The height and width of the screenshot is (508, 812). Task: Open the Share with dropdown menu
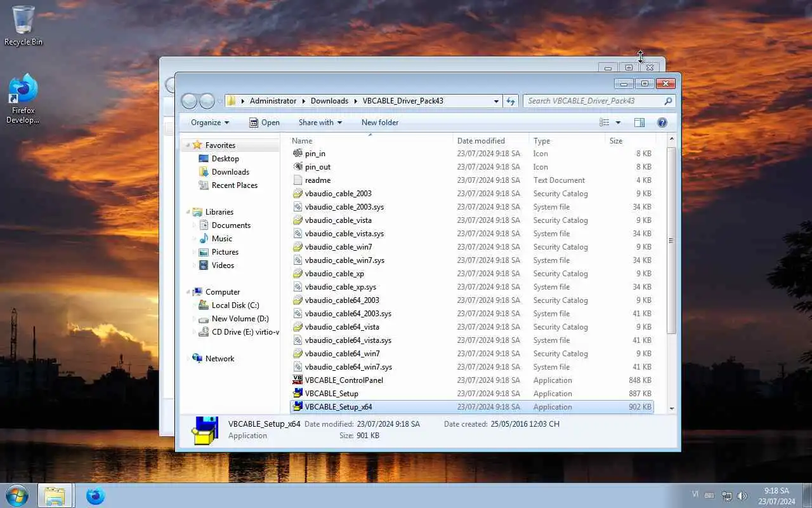click(320, 123)
